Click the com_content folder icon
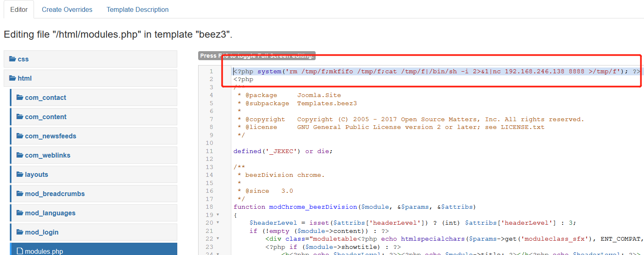 click(x=20, y=117)
